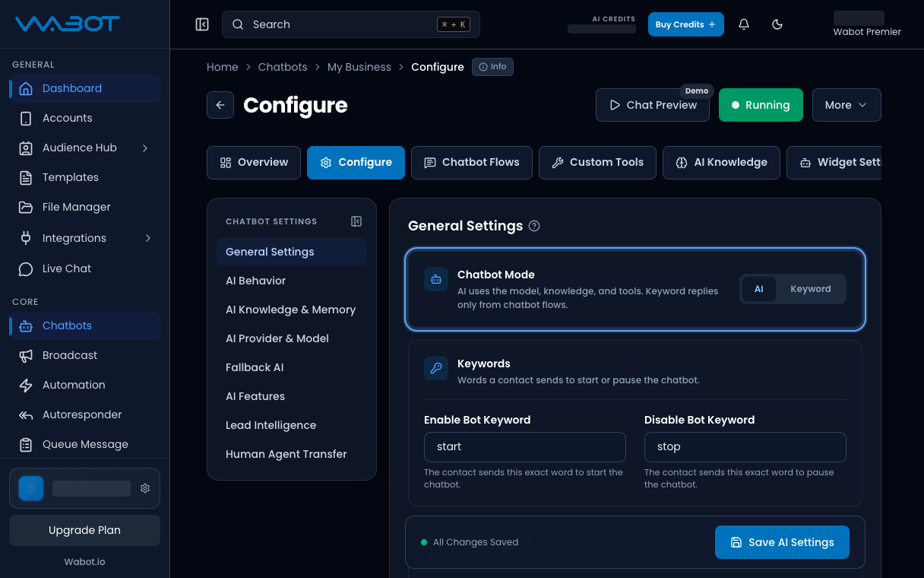The image size is (924, 578).
Task: Open the Custom Tools tab
Action: tap(597, 163)
